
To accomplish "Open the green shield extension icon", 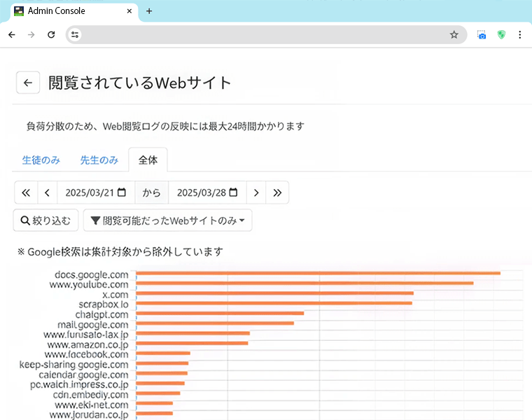I will (x=501, y=34).
